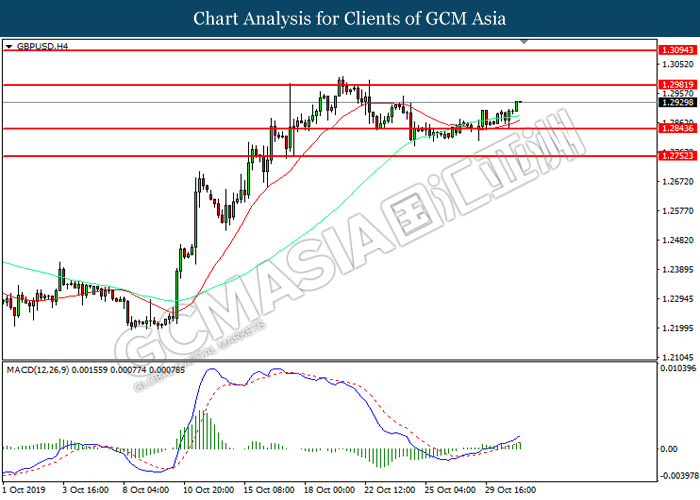Image resolution: width=700 pixels, height=500 pixels.
Task: Select the current price label 1.29298
Action: pyautogui.click(x=678, y=102)
